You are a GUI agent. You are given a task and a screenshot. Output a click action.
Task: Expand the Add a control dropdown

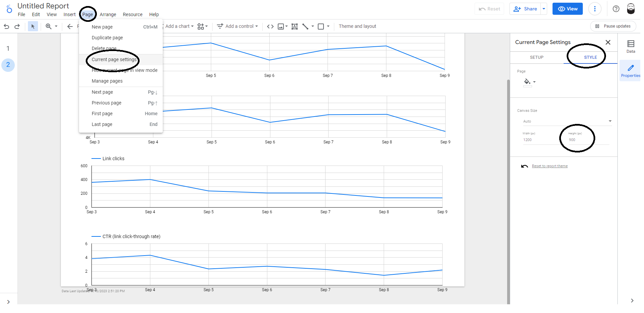[237, 26]
